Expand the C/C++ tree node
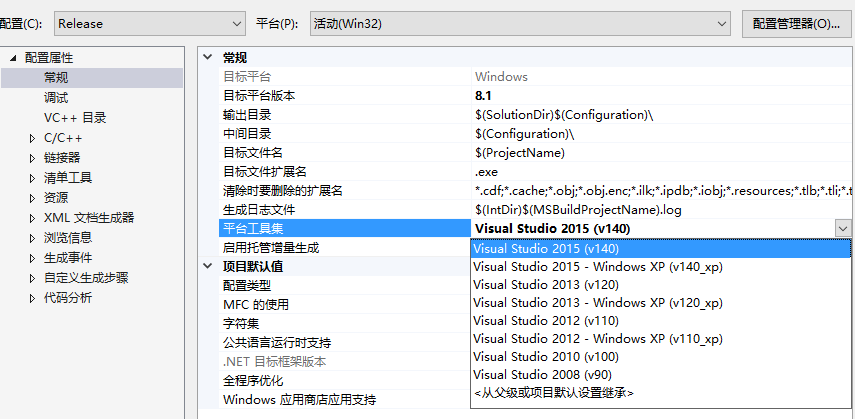Image resolution: width=855 pixels, height=419 pixels. click(x=33, y=139)
